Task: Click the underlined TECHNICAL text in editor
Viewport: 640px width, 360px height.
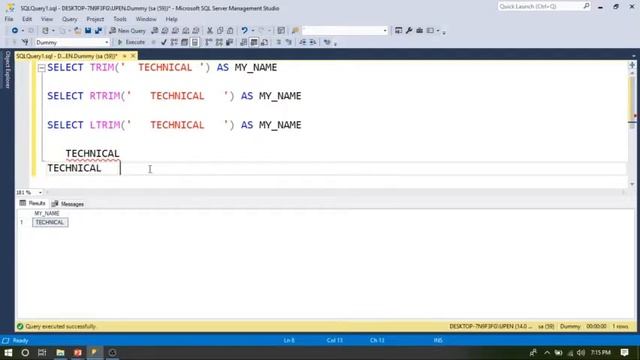Action: [93, 153]
